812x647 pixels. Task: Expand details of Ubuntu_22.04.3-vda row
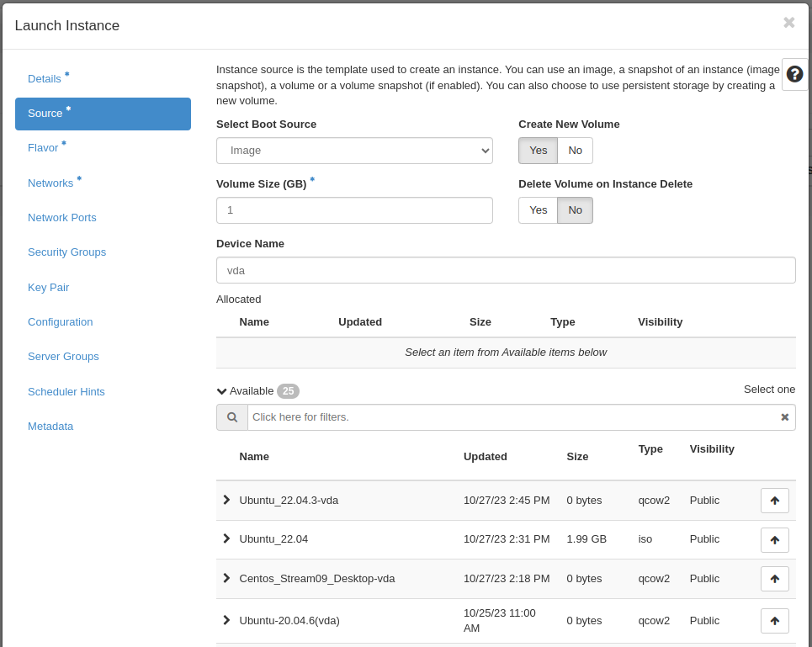click(x=226, y=500)
